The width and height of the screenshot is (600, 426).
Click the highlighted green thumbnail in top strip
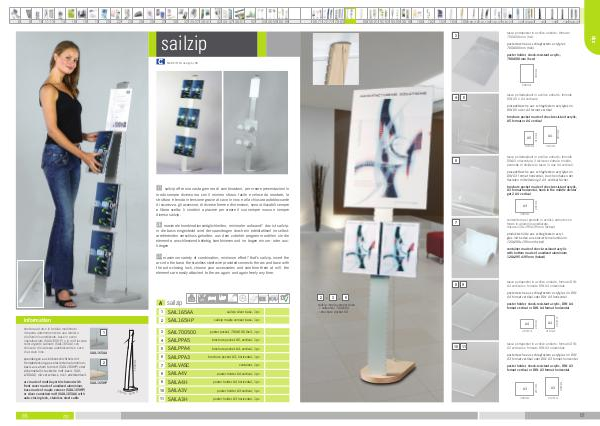coord(351,18)
